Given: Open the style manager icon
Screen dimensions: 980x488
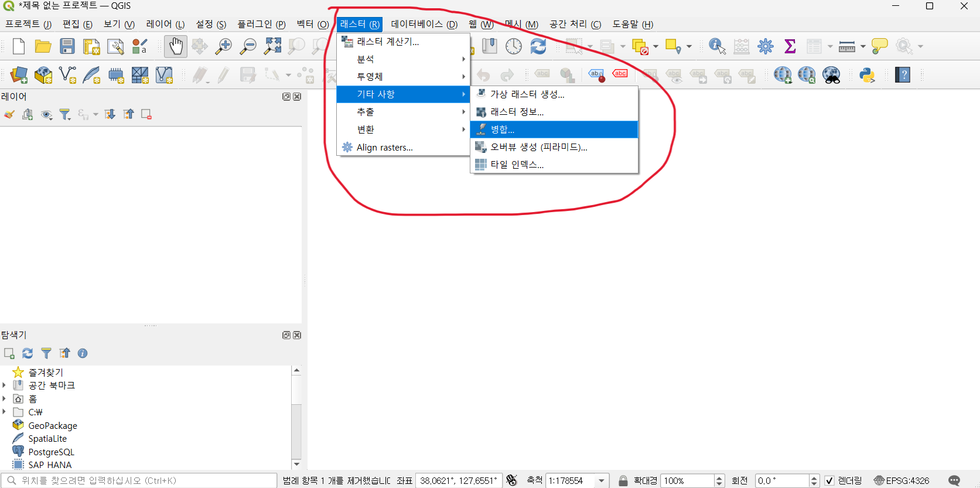Looking at the screenshot, I should pos(139,46).
